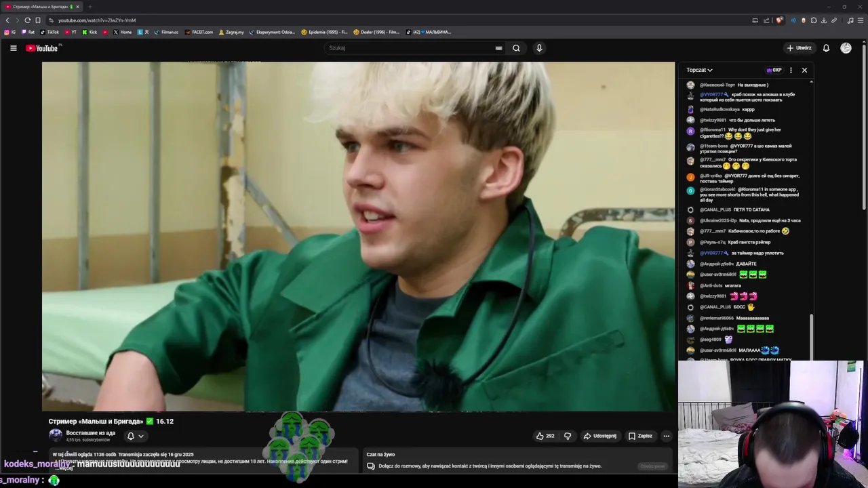Click the youtube.com address bar URL
868x488 pixels.
pos(97,20)
